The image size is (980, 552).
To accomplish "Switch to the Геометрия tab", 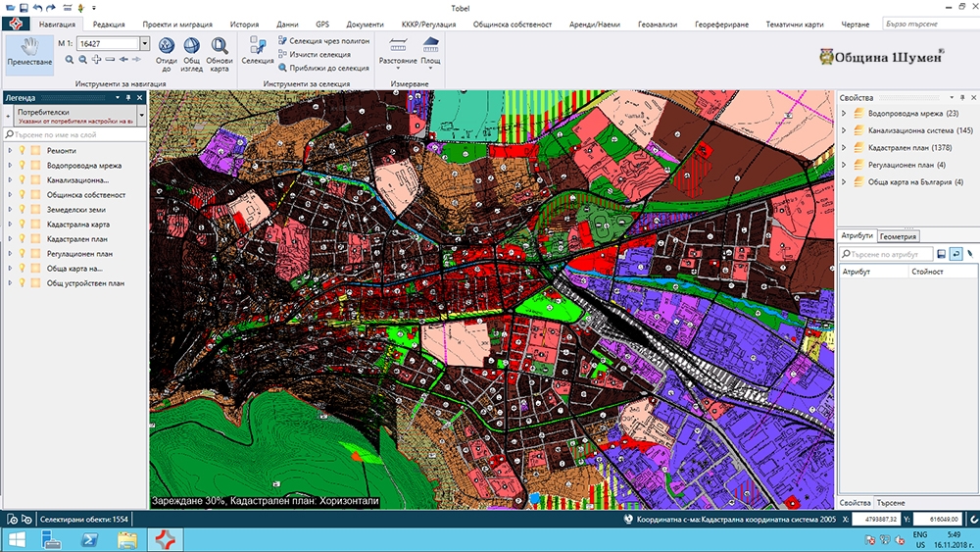I will (899, 236).
